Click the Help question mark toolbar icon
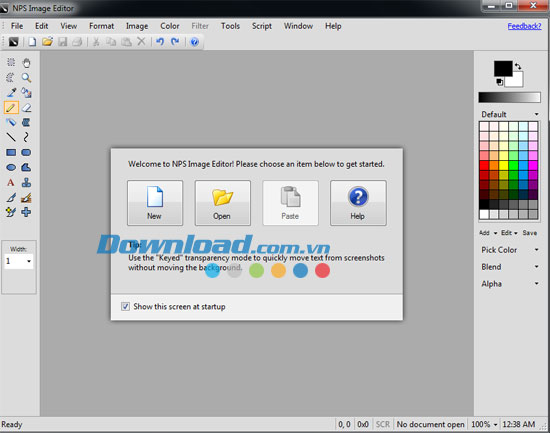The height and width of the screenshot is (433, 550). 195,42
